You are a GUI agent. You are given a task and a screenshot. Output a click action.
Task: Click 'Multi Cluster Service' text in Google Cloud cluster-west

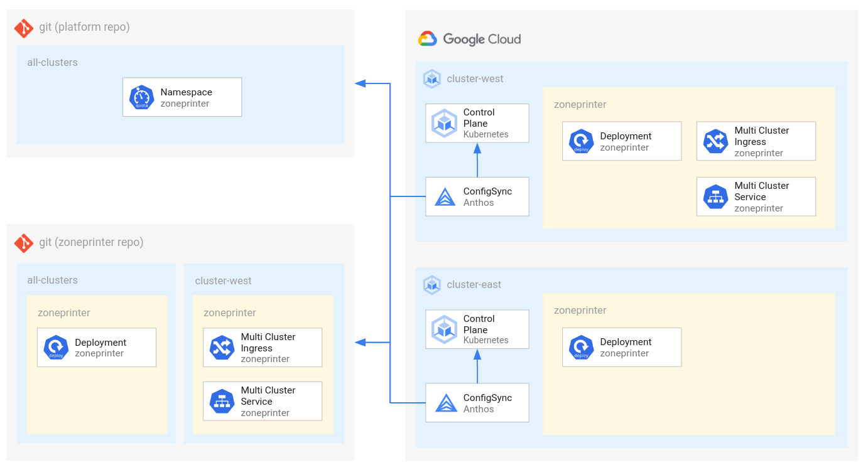pyautogui.click(x=762, y=191)
